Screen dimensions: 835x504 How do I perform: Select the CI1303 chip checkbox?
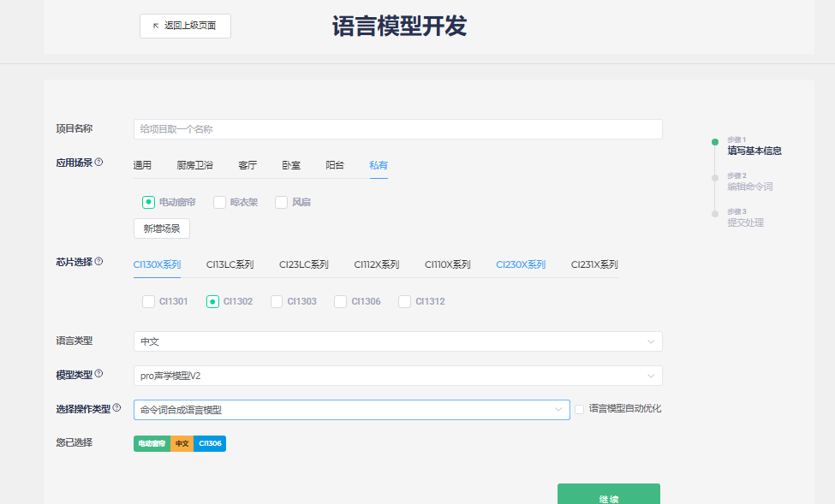coord(276,300)
